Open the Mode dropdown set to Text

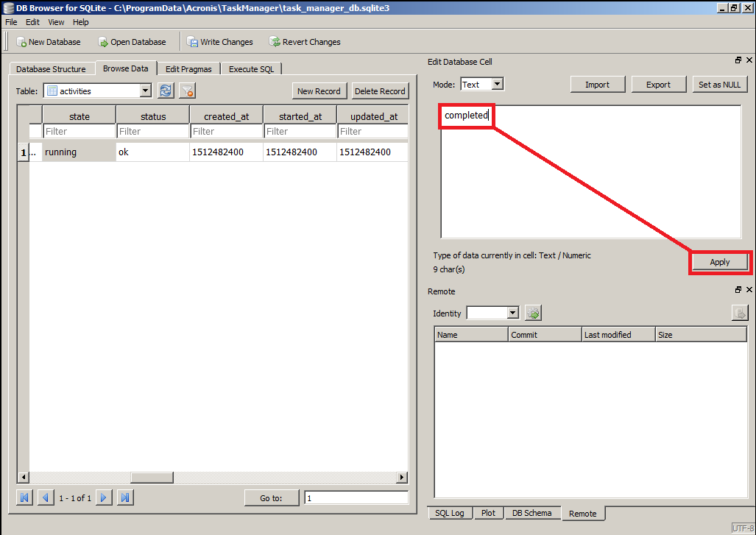482,85
